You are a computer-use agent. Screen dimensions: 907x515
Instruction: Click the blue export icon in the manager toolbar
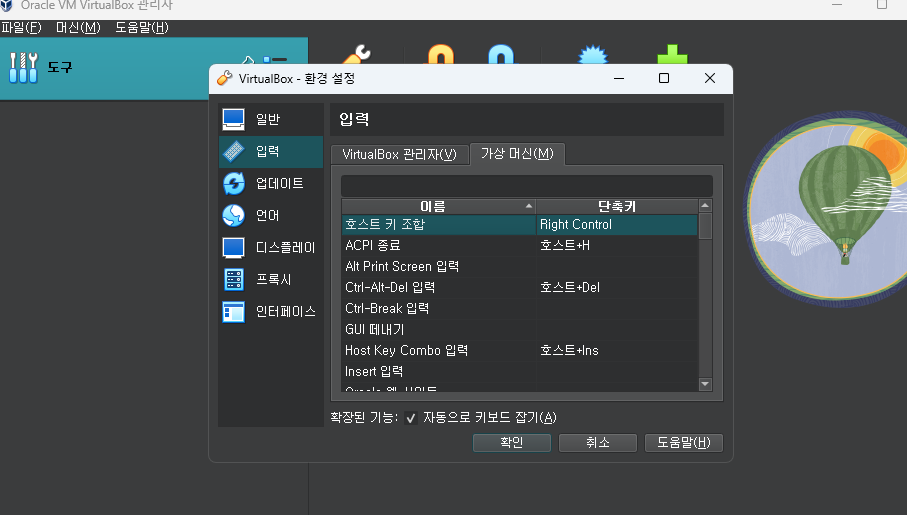501,54
